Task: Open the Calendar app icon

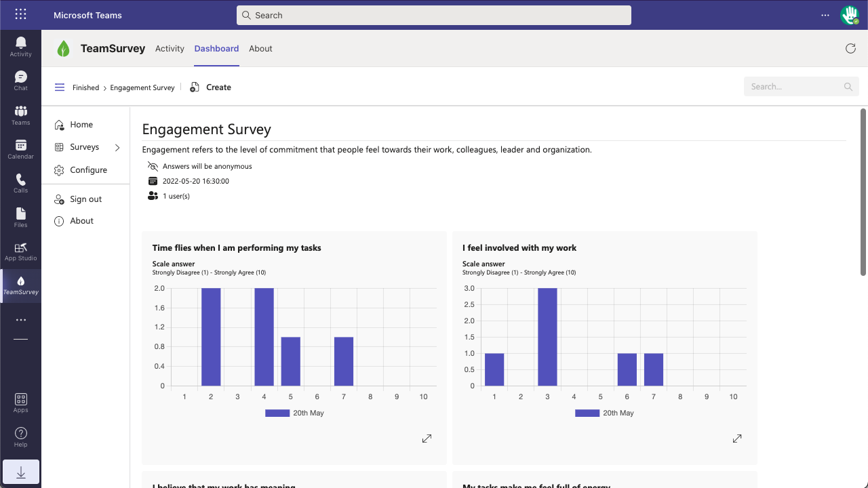Action: click(x=20, y=148)
